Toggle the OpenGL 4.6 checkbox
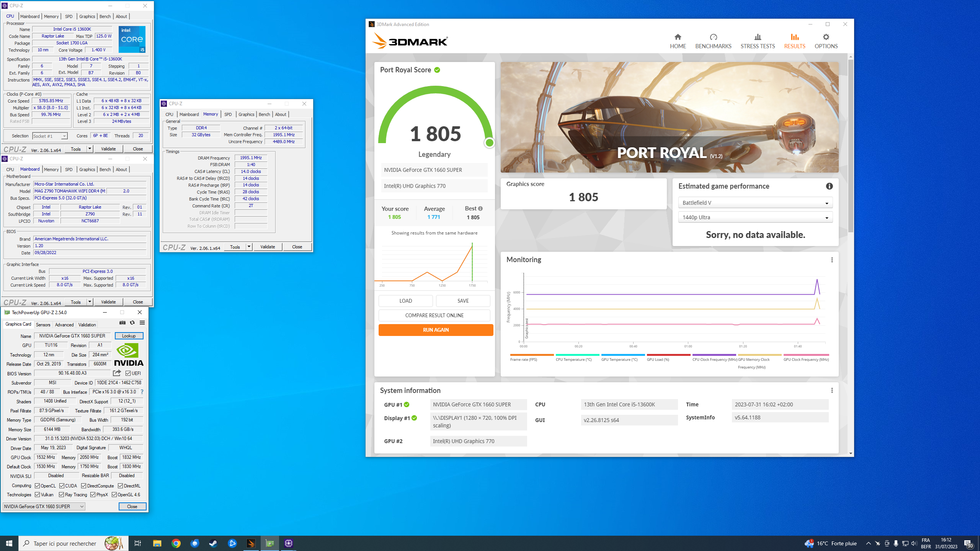The image size is (980, 551). click(x=114, y=495)
